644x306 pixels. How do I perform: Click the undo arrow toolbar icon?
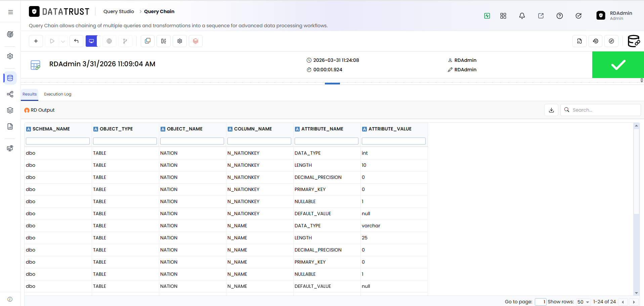point(76,41)
